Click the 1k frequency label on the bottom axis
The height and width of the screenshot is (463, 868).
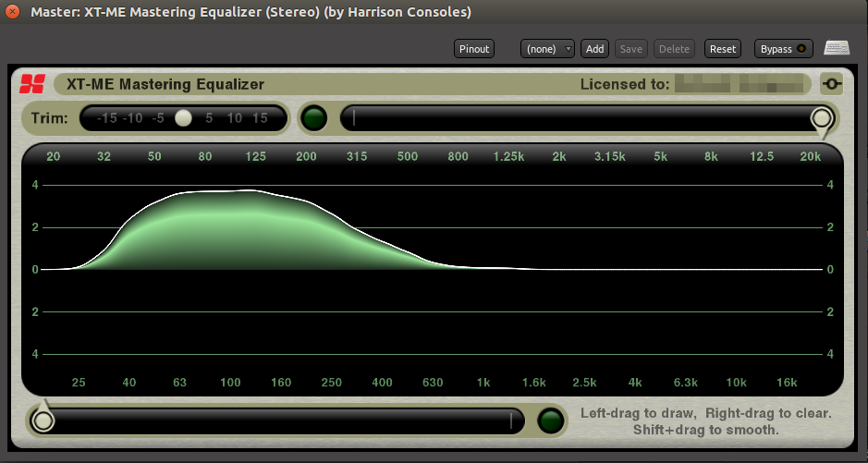pyautogui.click(x=483, y=383)
